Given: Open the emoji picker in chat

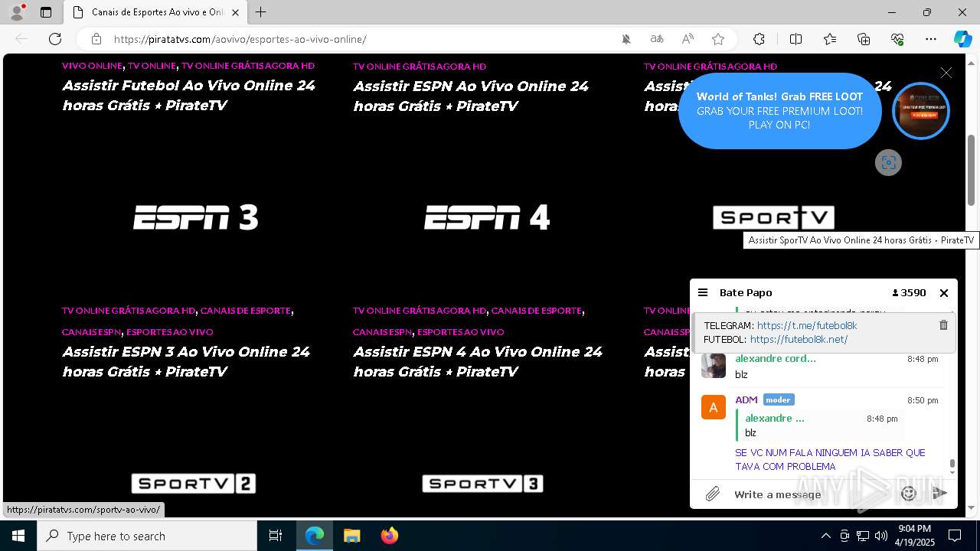Looking at the screenshot, I should click(909, 494).
